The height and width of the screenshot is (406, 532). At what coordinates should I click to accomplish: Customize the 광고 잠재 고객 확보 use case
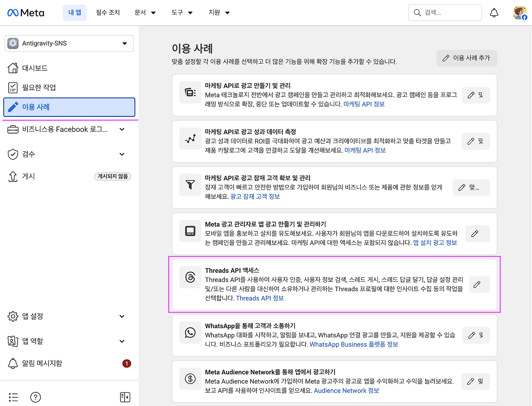(x=471, y=188)
